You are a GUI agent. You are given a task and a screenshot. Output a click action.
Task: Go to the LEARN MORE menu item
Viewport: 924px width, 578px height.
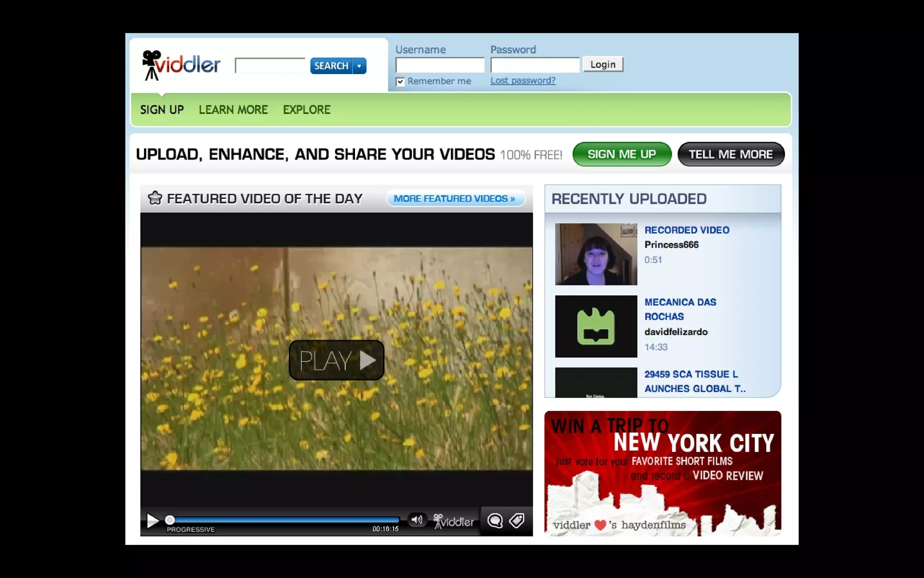coord(233,110)
